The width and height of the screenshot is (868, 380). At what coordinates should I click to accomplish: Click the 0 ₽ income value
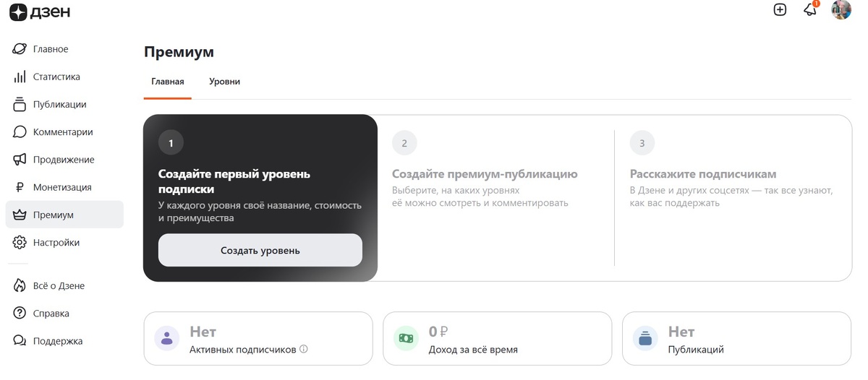[438, 332]
